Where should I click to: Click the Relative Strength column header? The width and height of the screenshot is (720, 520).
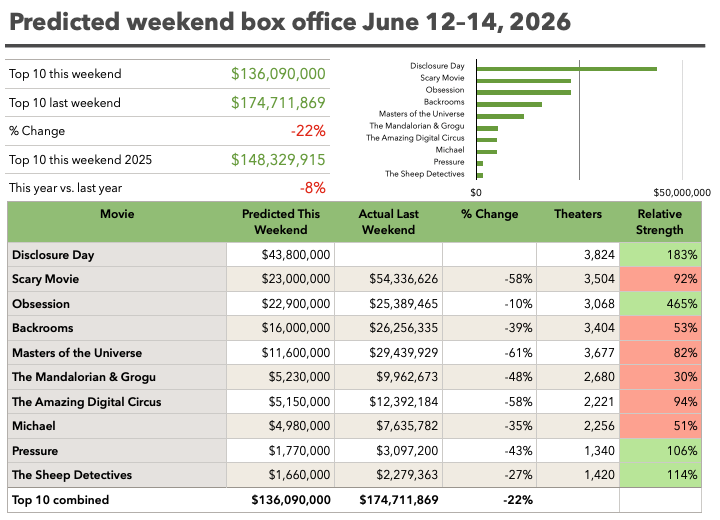[x=660, y=222]
